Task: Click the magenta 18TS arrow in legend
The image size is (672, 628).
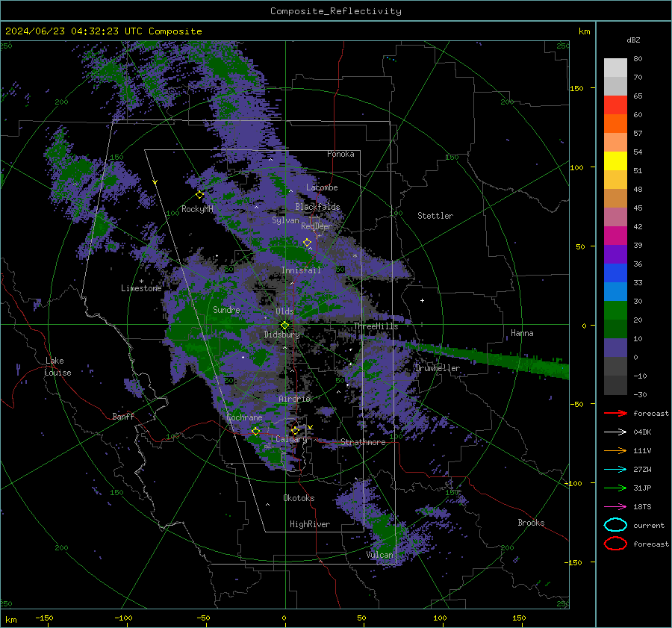Action: [x=615, y=506]
